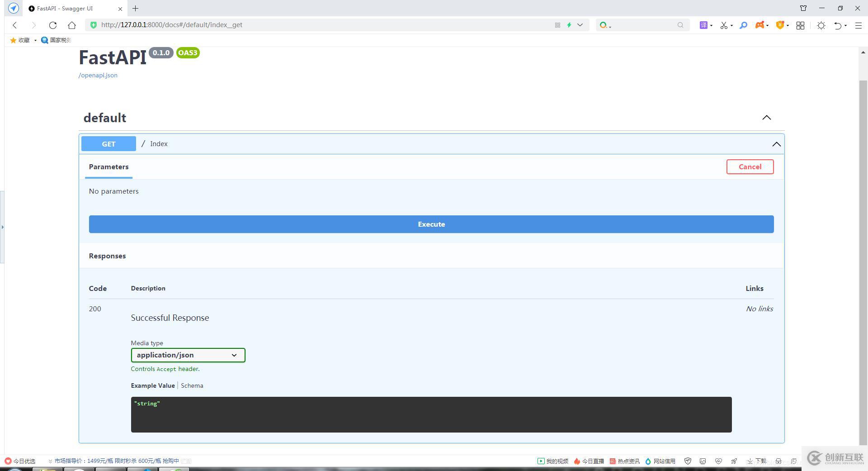The image size is (868, 471).
Task: Open 我的视频 in status bar
Action: click(x=552, y=461)
